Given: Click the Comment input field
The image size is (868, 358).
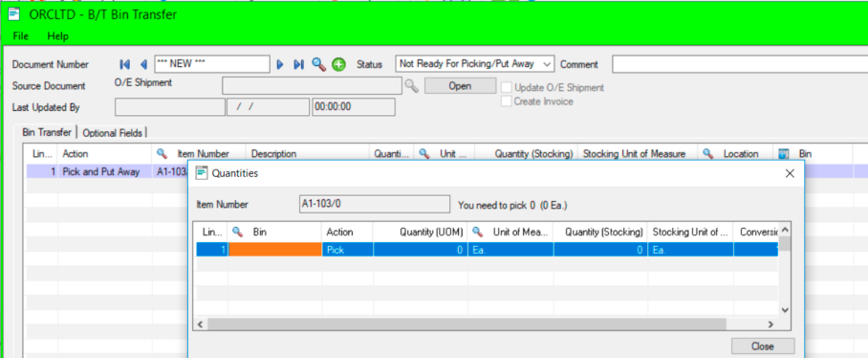Looking at the screenshot, I should pyautogui.click(x=740, y=64).
